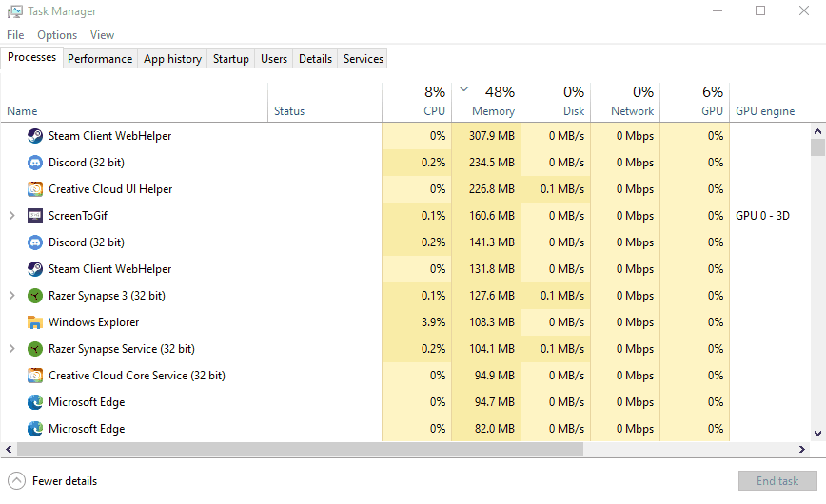Expand the ScreenToGif process group

(x=12, y=216)
